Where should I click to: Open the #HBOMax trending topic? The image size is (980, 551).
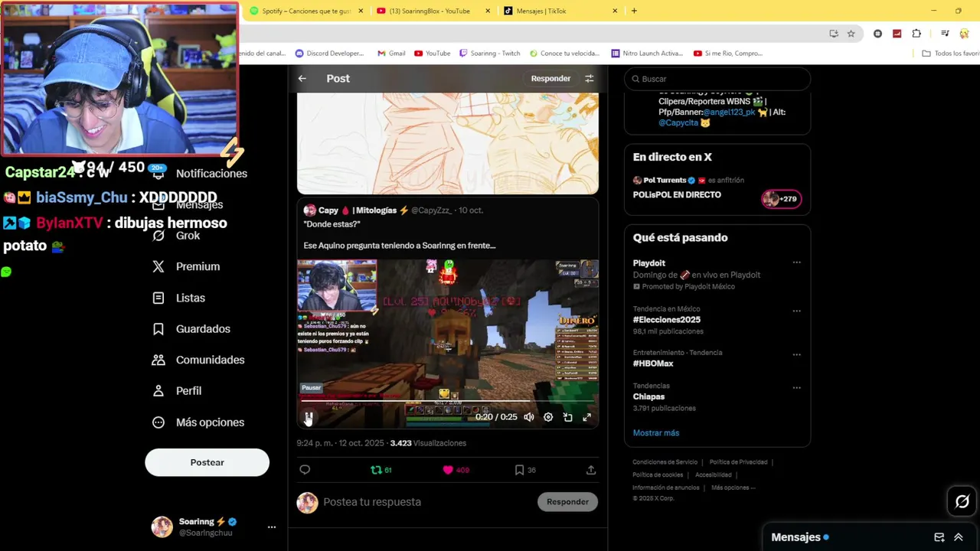click(653, 364)
